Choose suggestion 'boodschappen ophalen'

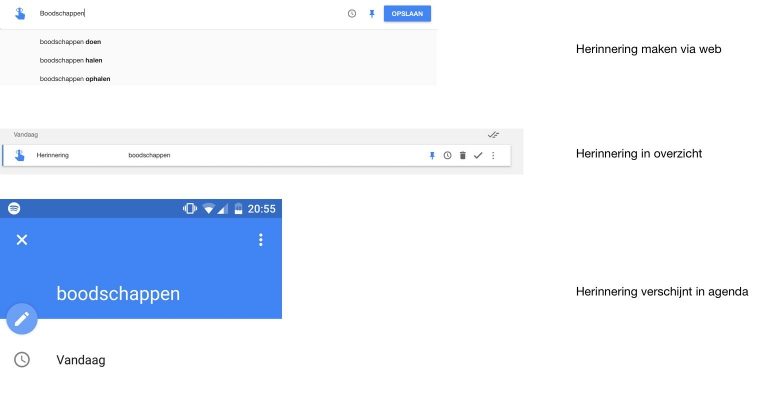point(75,78)
